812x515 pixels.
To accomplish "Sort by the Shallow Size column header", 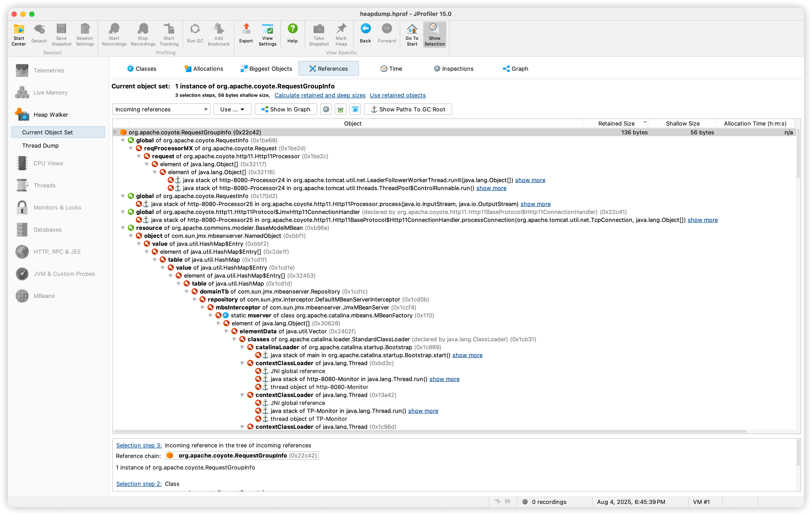I will click(682, 123).
